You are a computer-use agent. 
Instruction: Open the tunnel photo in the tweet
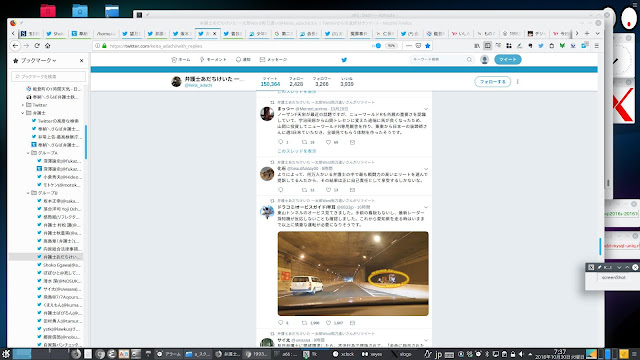click(353, 273)
